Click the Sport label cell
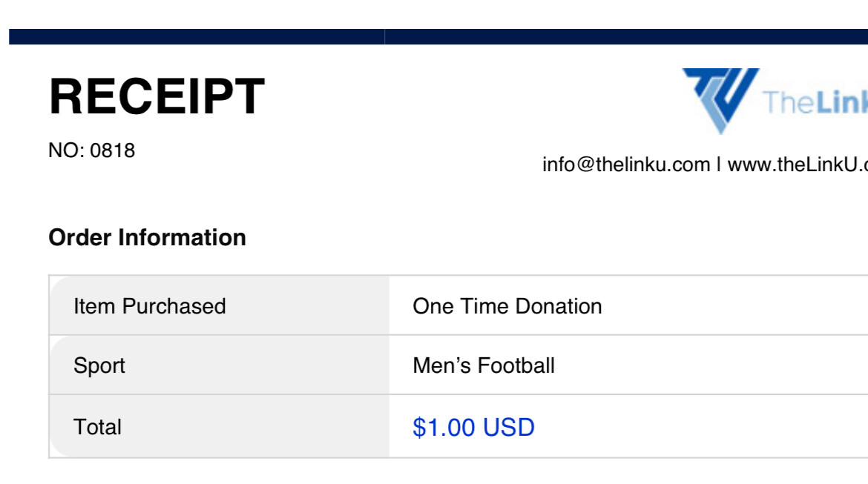This screenshot has height=484, width=868. point(219,365)
